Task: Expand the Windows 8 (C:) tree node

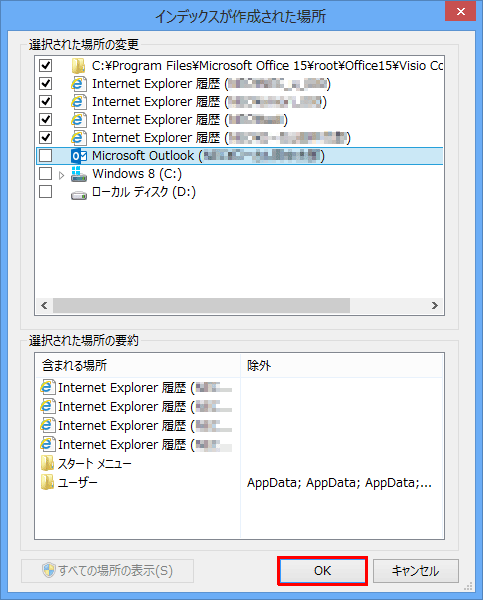Action: click(x=61, y=176)
